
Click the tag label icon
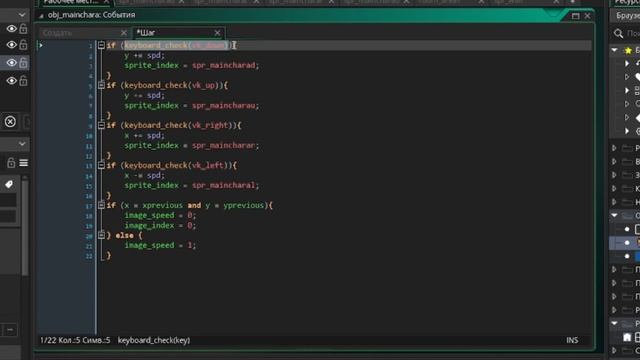pyautogui.click(x=9, y=184)
